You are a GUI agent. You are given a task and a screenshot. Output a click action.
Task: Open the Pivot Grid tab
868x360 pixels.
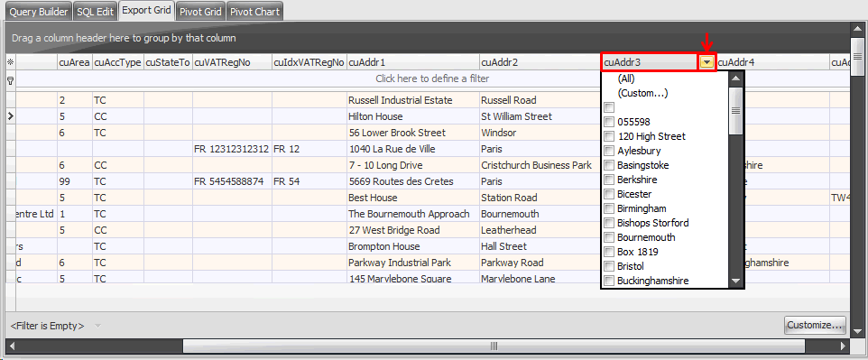pyautogui.click(x=201, y=12)
